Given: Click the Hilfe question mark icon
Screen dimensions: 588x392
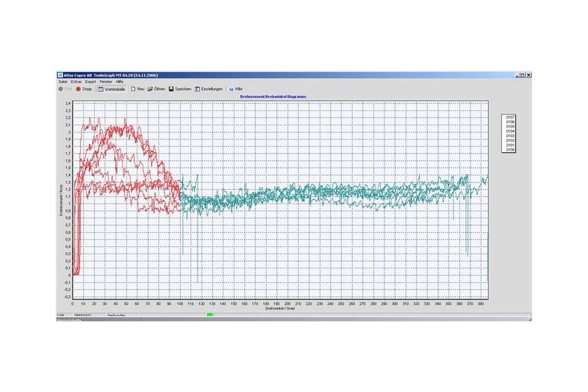Looking at the screenshot, I should click(x=232, y=89).
